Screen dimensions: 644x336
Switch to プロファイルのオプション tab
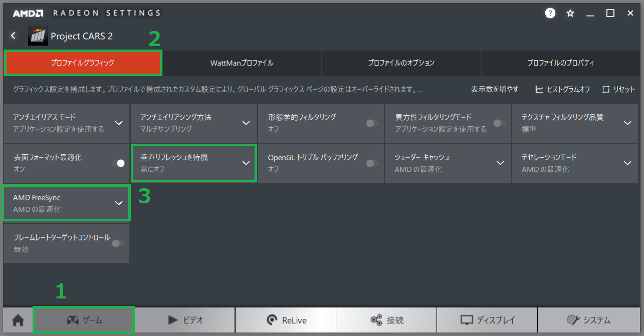tap(401, 63)
